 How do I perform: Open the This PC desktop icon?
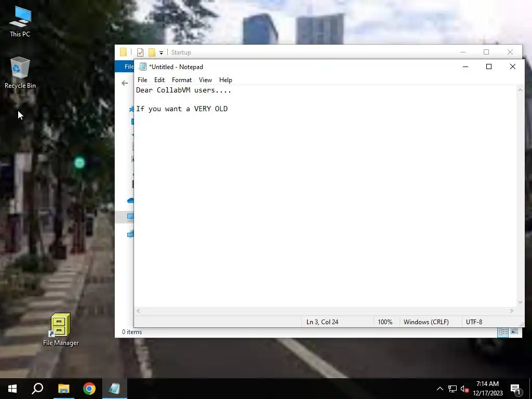click(20, 21)
